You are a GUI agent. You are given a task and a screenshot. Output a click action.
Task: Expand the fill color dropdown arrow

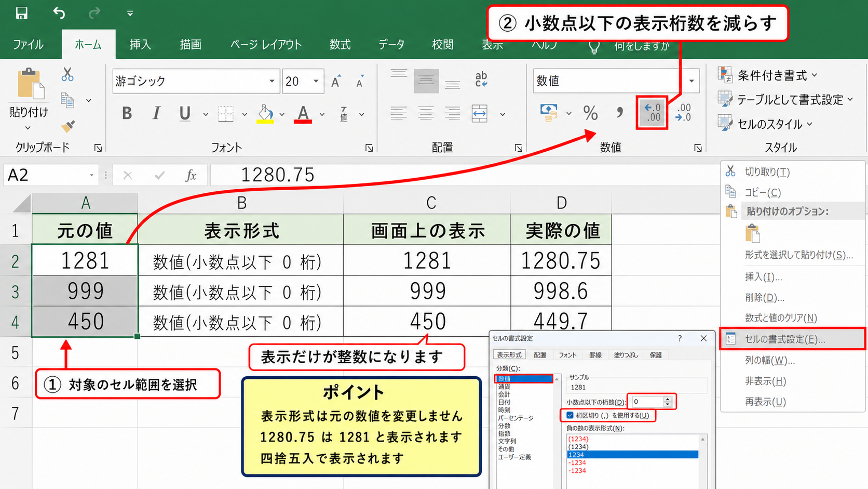click(x=282, y=114)
